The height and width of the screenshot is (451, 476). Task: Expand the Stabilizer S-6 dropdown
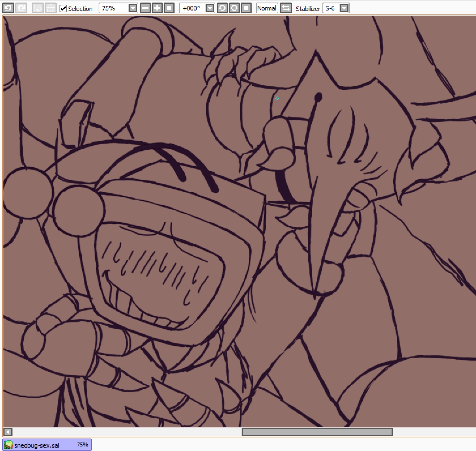pos(344,8)
